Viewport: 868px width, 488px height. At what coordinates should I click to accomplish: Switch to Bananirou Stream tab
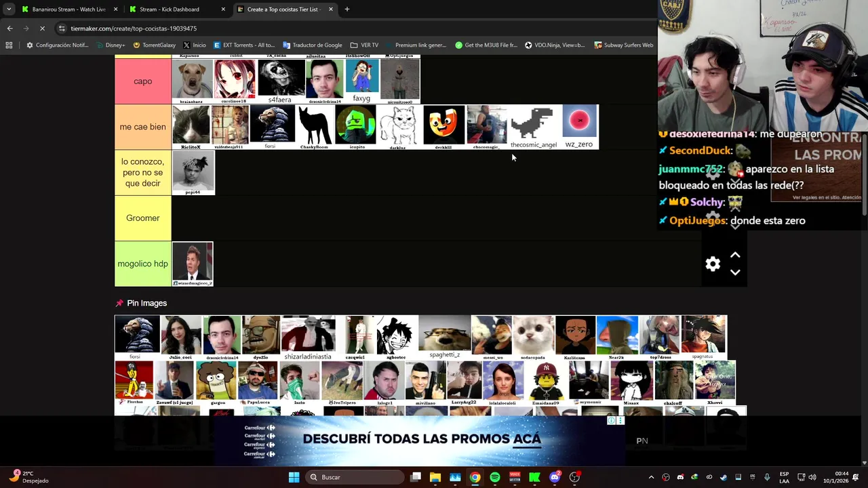[64, 9]
